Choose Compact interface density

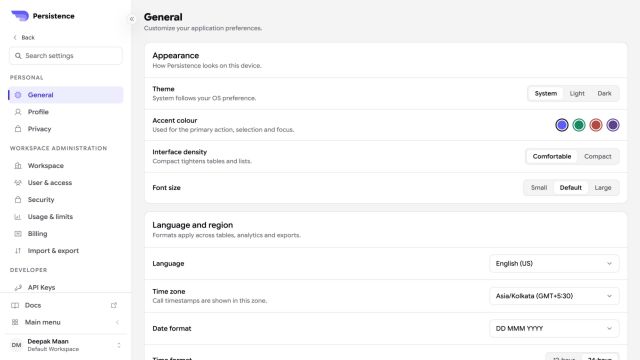click(598, 156)
